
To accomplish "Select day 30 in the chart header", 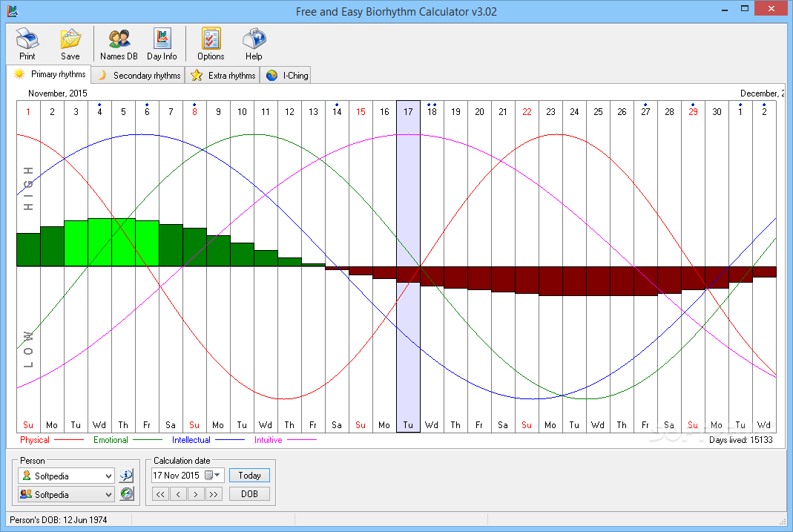I will [717, 112].
